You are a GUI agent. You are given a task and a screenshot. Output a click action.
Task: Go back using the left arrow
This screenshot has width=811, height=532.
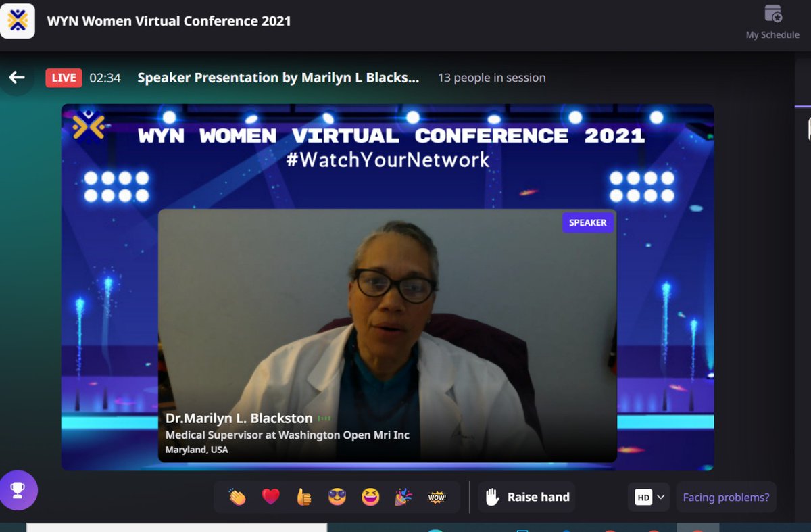[x=17, y=78]
